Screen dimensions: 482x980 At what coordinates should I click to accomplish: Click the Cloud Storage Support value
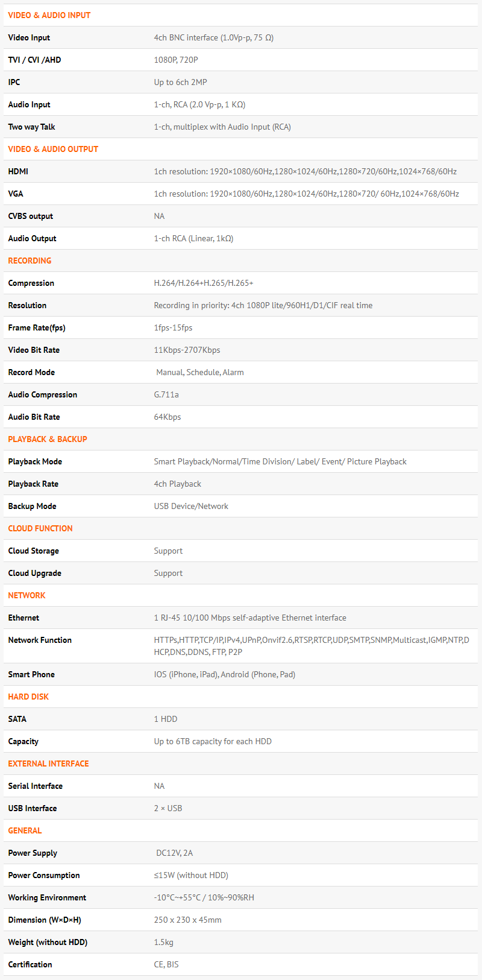(x=168, y=551)
